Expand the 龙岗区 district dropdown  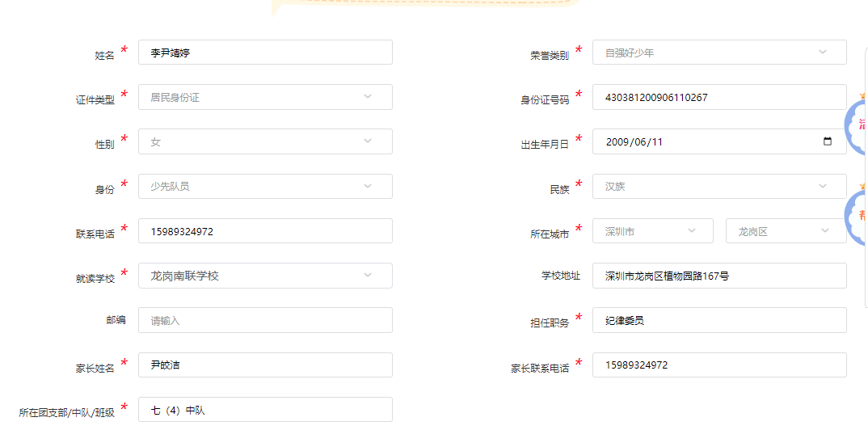[x=786, y=231]
